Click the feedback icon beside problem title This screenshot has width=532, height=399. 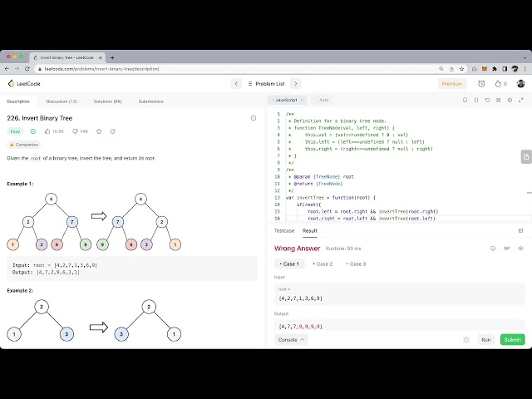pyautogui.click(x=253, y=118)
